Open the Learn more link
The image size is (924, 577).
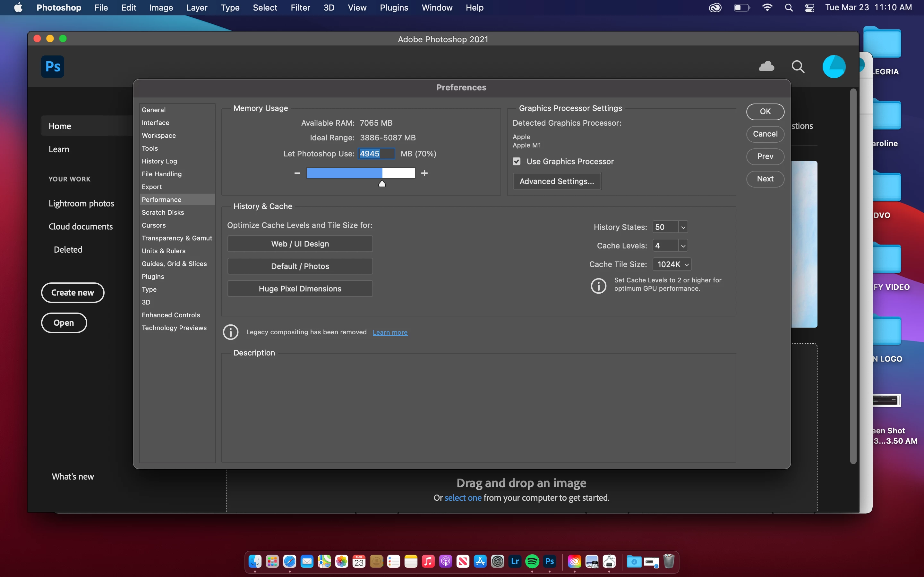point(390,332)
